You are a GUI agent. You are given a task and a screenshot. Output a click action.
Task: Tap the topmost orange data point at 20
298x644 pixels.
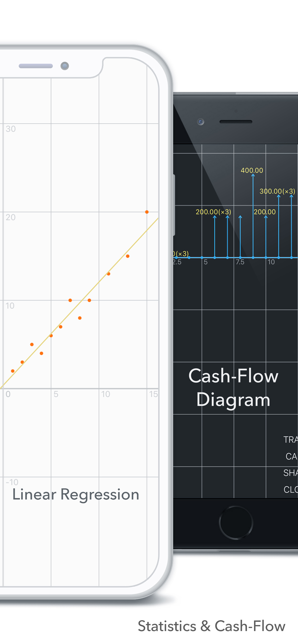(x=147, y=212)
